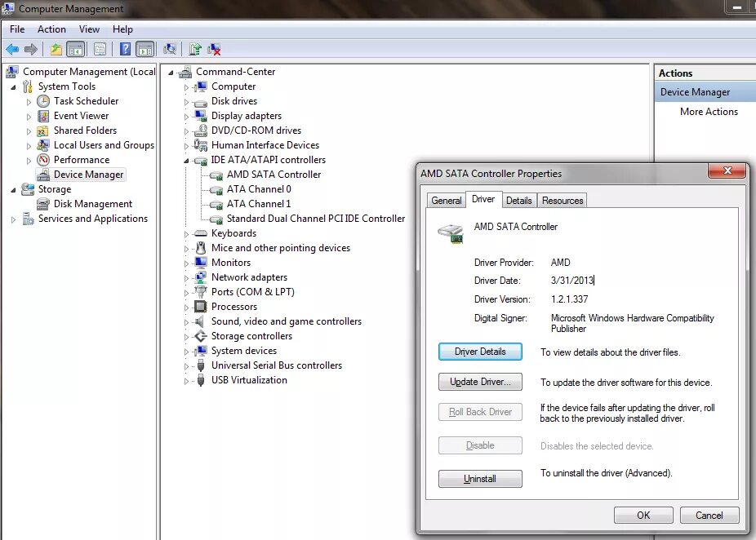
Task: Open the Help menu
Action: click(122, 29)
